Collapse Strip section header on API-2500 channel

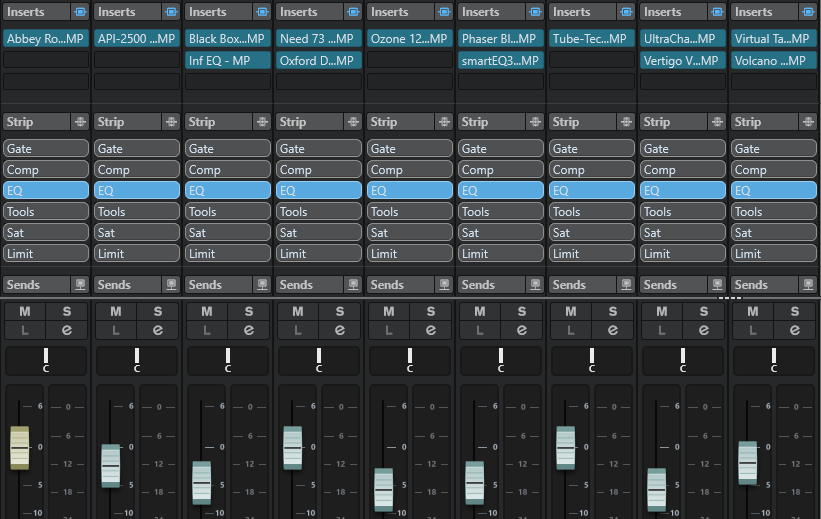tap(127, 122)
